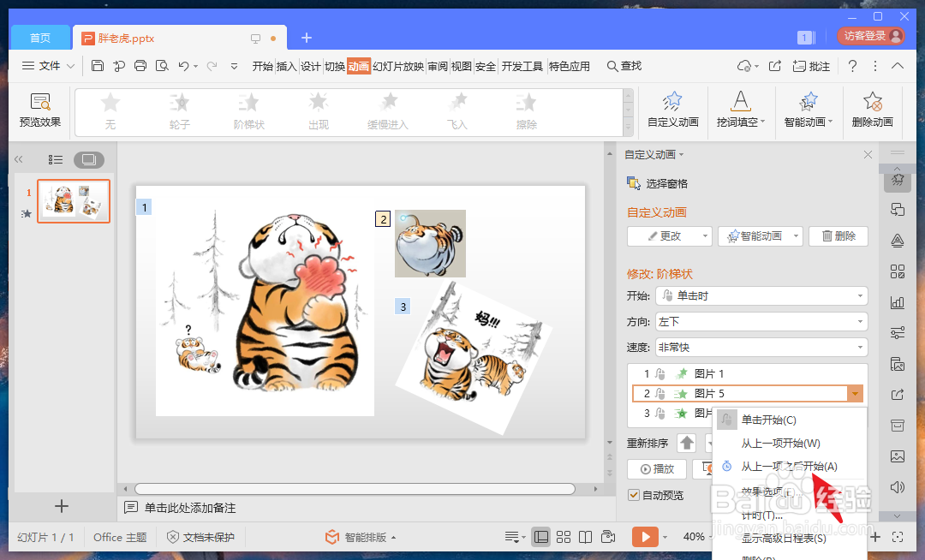Move animation up in reorder (重新排序)
Image resolution: width=925 pixels, height=560 pixels.
pyautogui.click(x=687, y=443)
